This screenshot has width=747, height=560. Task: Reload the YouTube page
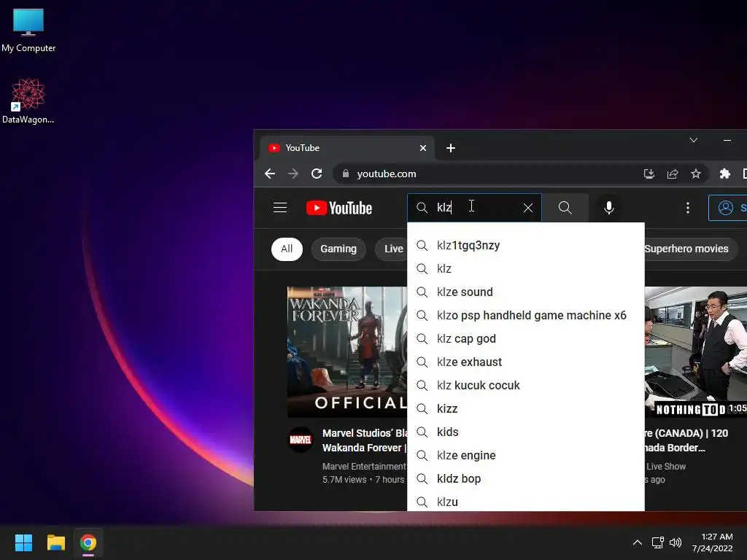point(317,174)
